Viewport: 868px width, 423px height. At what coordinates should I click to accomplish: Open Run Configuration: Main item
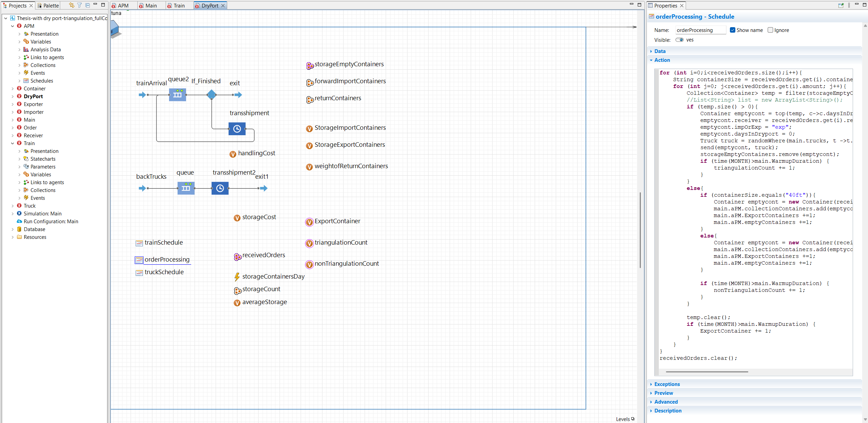pos(51,222)
